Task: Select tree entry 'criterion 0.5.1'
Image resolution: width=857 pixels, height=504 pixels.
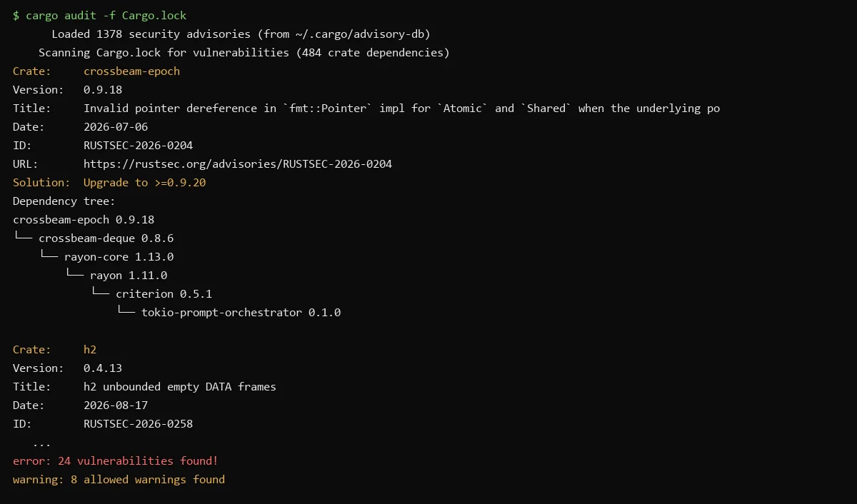Action: click(164, 294)
